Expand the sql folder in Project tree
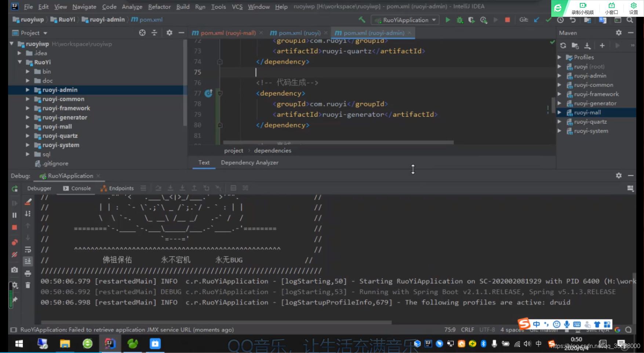Image resolution: width=644 pixels, height=353 pixels. [x=28, y=154]
